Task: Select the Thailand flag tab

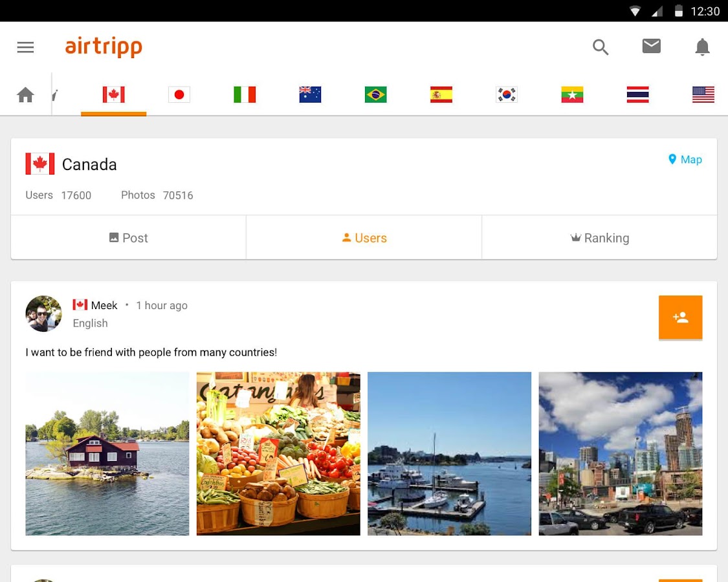Action: (x=637, y=94)
